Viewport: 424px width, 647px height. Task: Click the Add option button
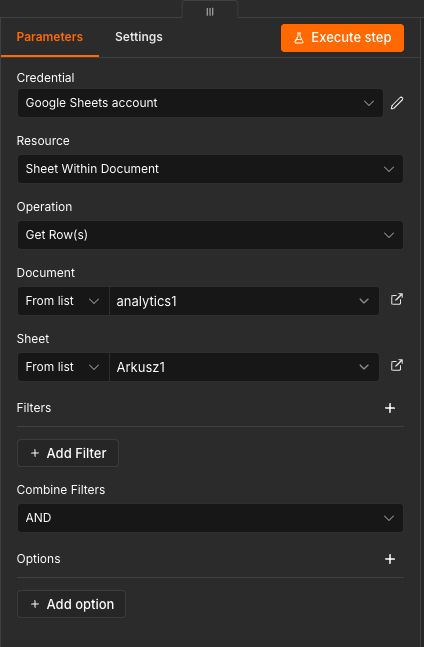(x=71, y=604)
